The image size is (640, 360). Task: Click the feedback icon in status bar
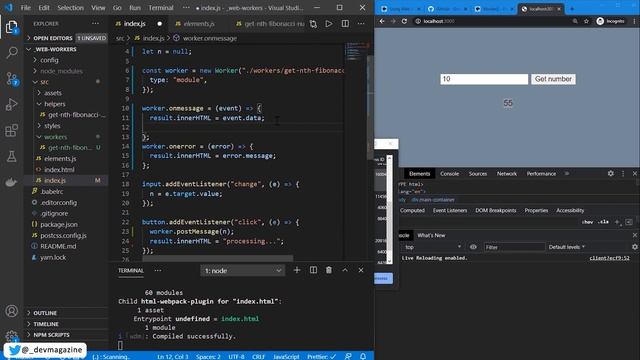pyautogui.click(x=348, y=356)
